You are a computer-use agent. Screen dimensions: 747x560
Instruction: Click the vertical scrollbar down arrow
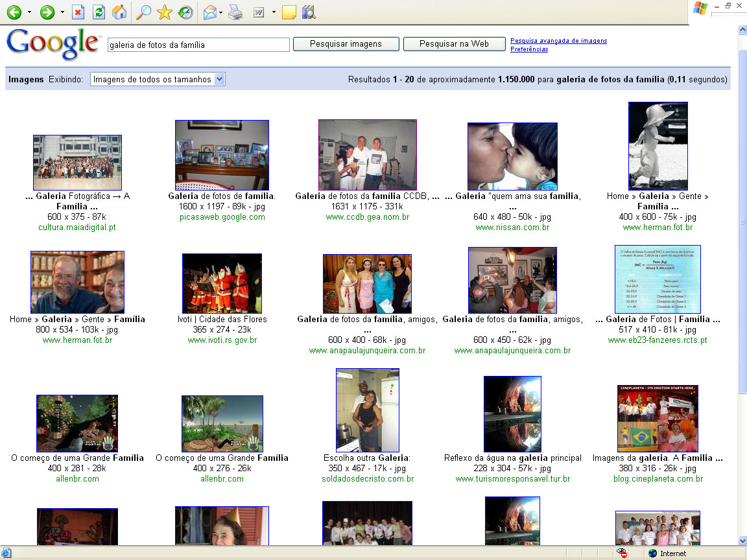coord(742,541)
